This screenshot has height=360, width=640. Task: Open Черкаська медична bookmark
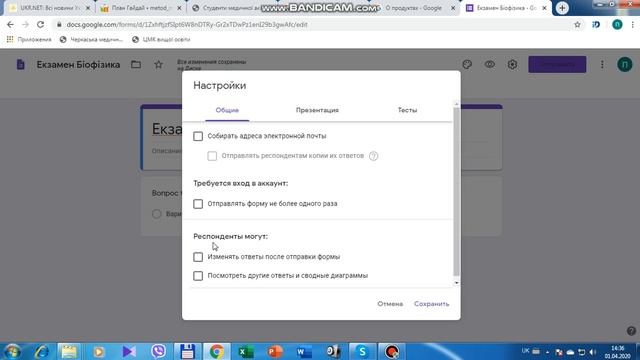[x=91, y=40]
